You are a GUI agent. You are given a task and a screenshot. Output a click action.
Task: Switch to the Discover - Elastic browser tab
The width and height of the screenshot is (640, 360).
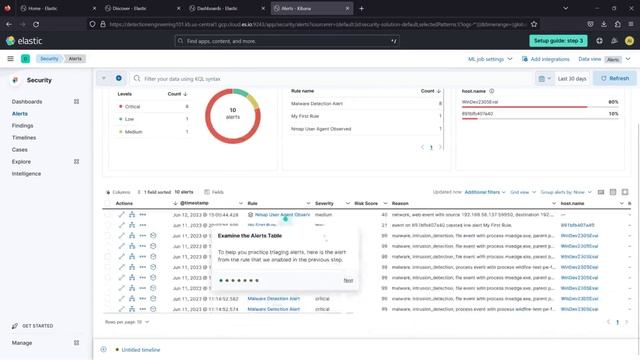pyautogui.click(x=141, y=8)
